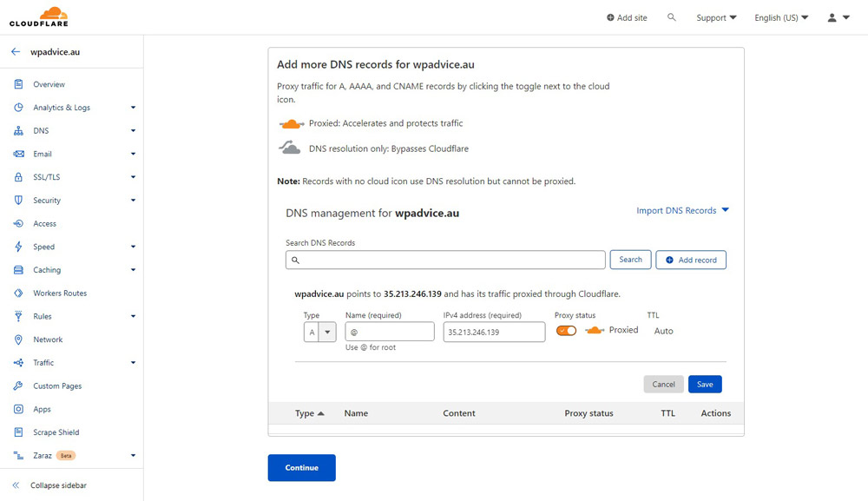Open the Support menu

(x=713, y=16)
